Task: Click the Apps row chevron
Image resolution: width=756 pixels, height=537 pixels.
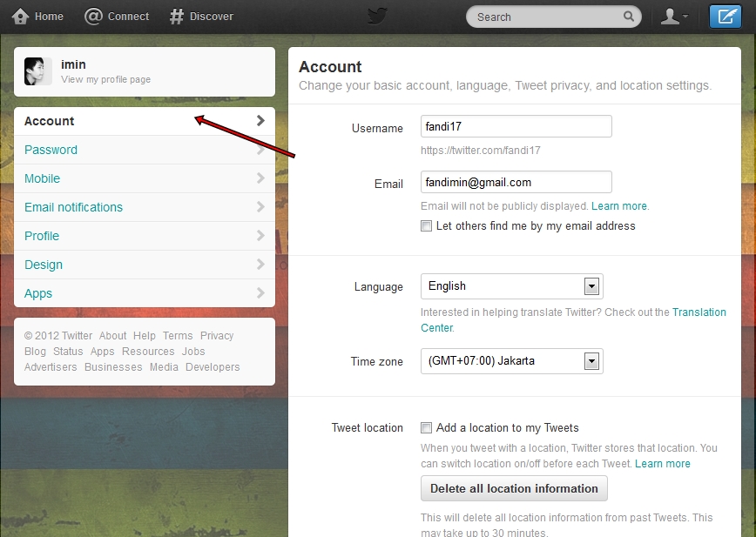Action: pyautogui.click(x=260, y=293)
